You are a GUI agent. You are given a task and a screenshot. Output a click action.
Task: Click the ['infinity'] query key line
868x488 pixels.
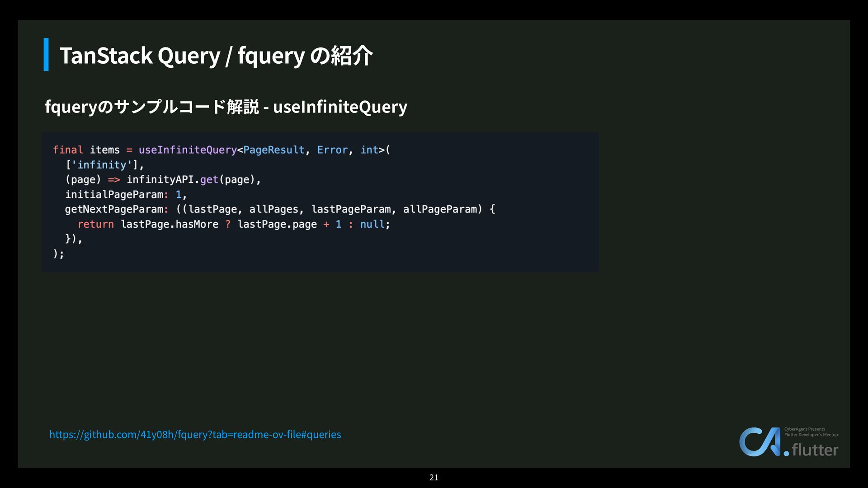coord(104,165)
